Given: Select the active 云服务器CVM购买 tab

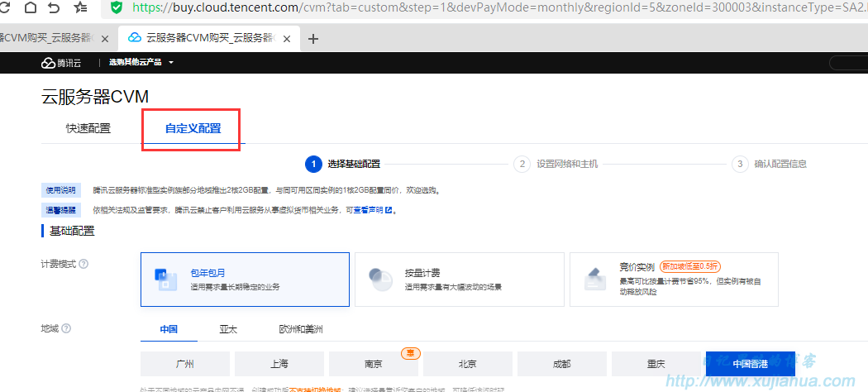Looking at the screenshot, I should pyautogui.click(x=208, y=38).
